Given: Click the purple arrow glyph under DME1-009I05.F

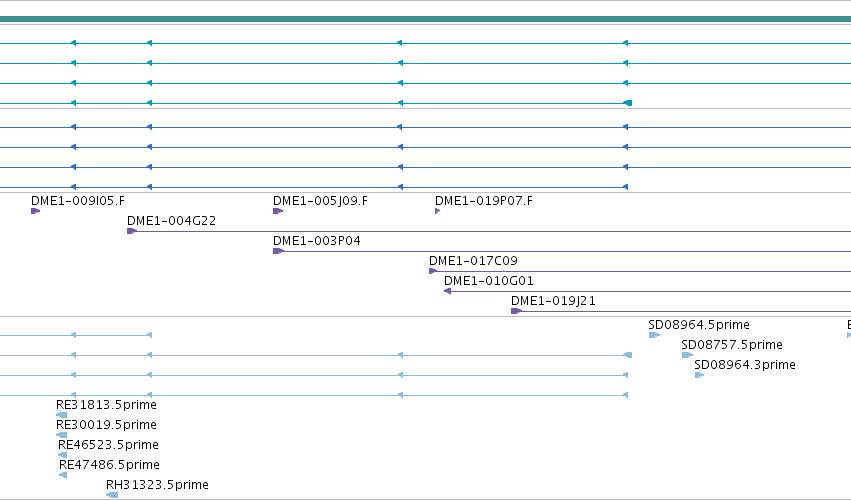Looking at the screenshot, I should coord(35,211).
